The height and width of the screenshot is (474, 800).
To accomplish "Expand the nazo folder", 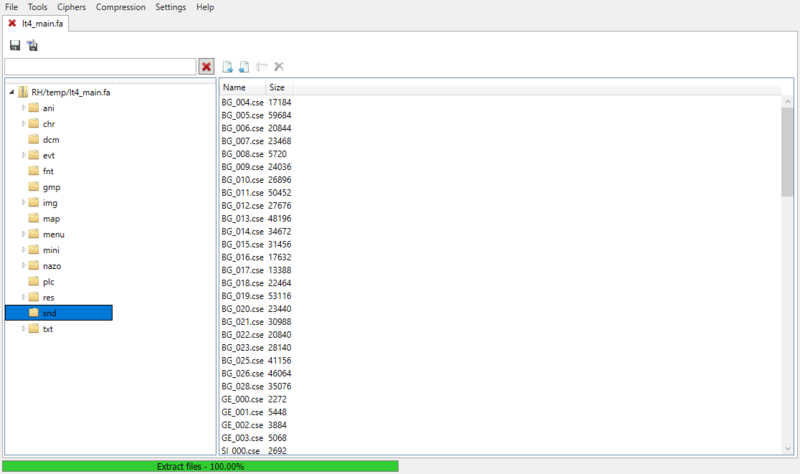I will coord(23,266).
